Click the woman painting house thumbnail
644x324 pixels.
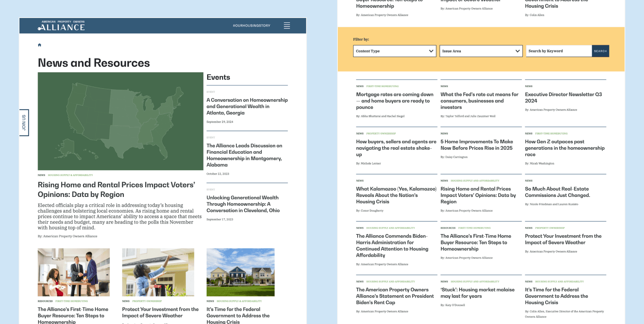(158, 272)
